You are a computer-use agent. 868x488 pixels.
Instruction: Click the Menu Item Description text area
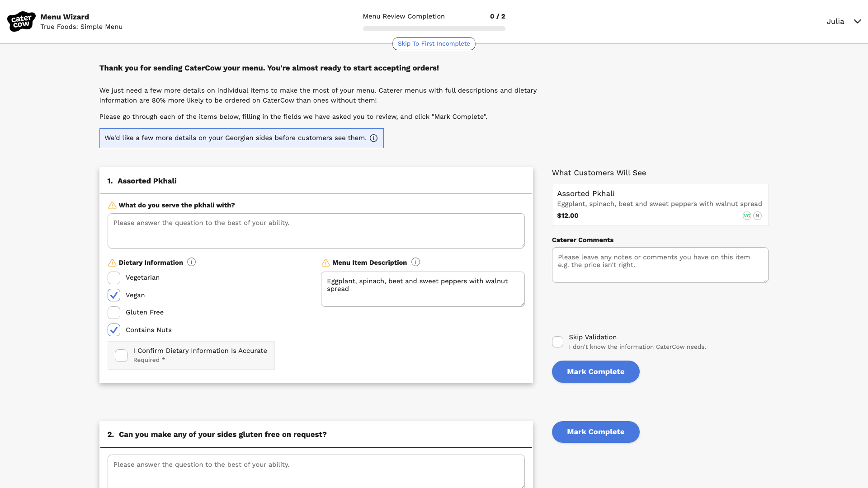coord(423,289)
